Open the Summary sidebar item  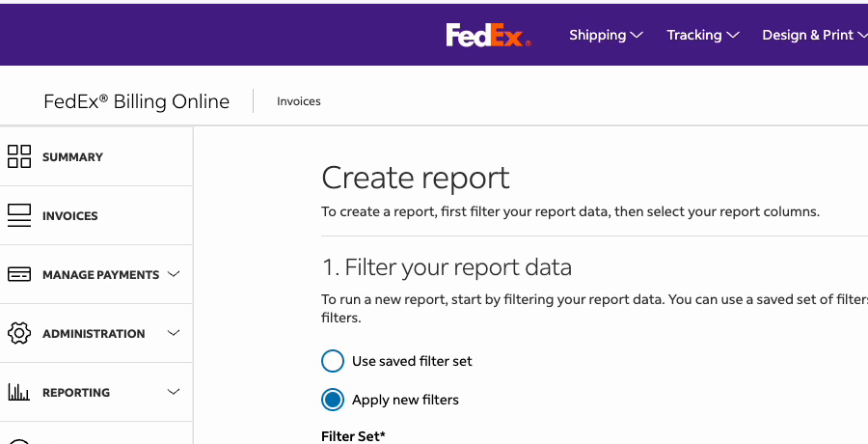(96, 157)
